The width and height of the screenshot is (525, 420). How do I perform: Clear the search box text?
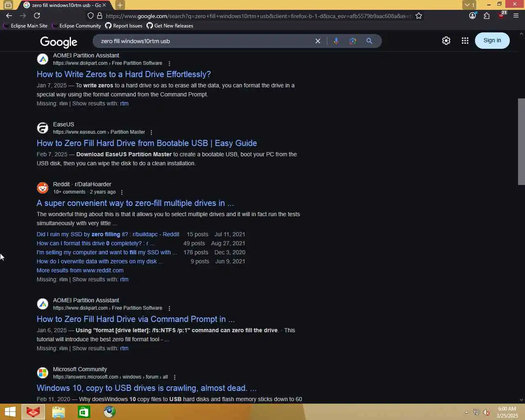[317, 41]
